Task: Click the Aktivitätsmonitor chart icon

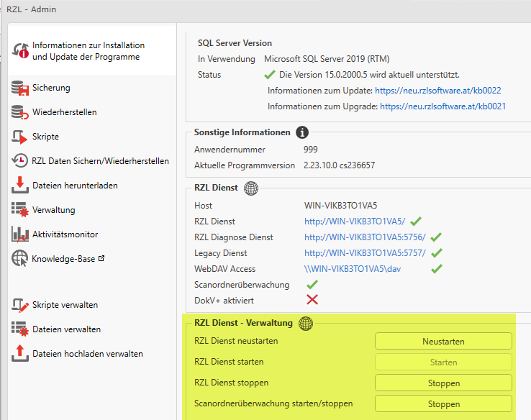Action: pyautogui.click(x=20, y=234)
